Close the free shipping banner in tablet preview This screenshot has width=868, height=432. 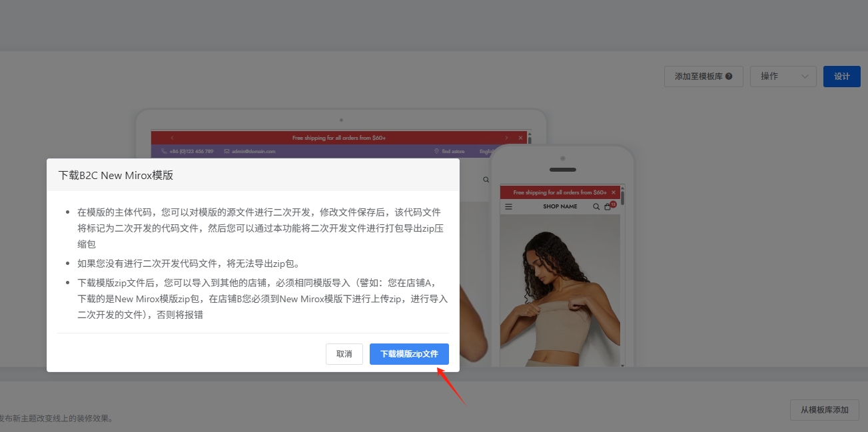(x=520, y=138)
